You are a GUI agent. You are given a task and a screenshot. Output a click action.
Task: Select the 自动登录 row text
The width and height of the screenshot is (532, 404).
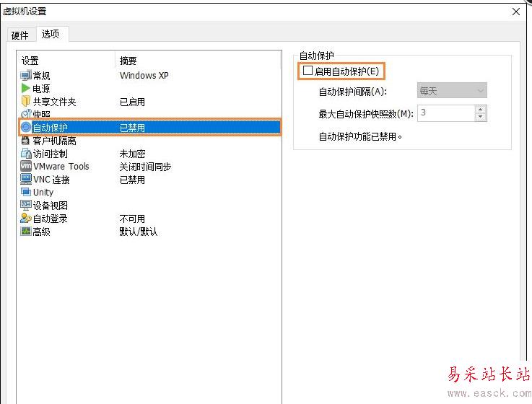(51, 219)
